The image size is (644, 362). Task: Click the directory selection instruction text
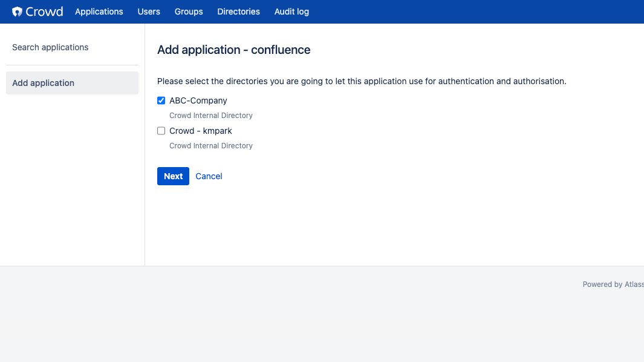tap(362, 81)
